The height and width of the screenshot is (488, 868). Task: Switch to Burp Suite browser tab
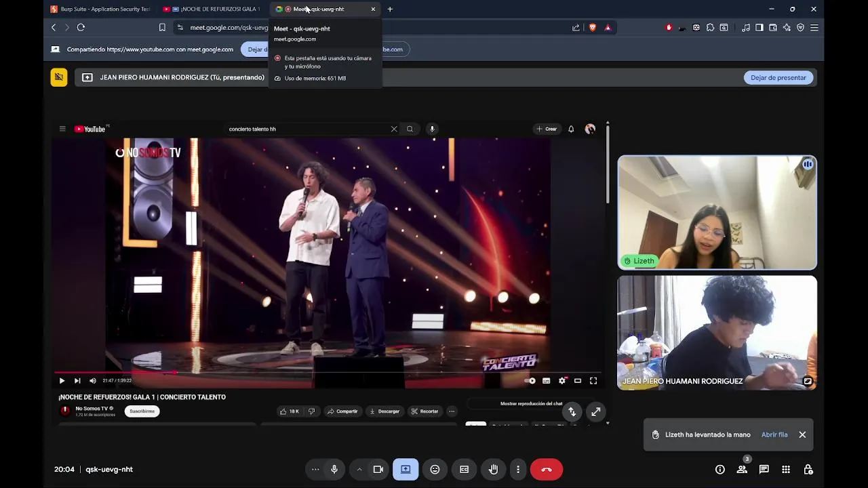click(101, 9)
